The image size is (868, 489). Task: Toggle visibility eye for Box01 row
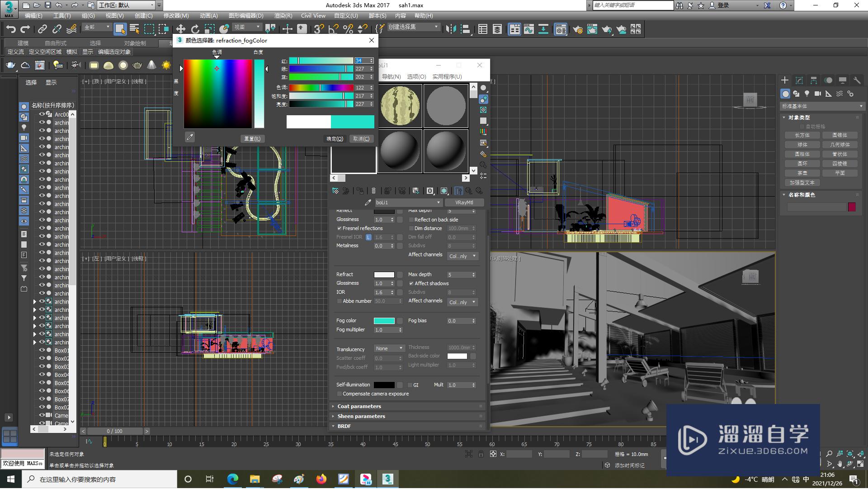(x=42, y=350)
